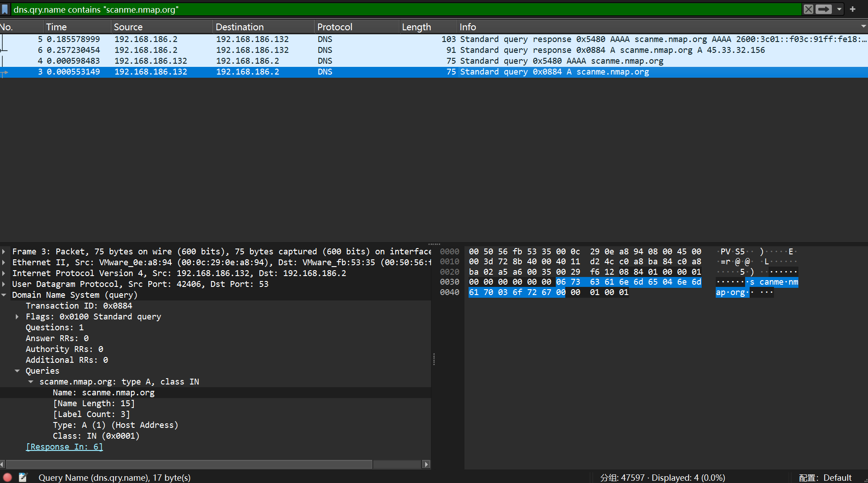Select packet 3, Standard query 0x0884 A
Viewport: 868px width, 483px height.
434,72
